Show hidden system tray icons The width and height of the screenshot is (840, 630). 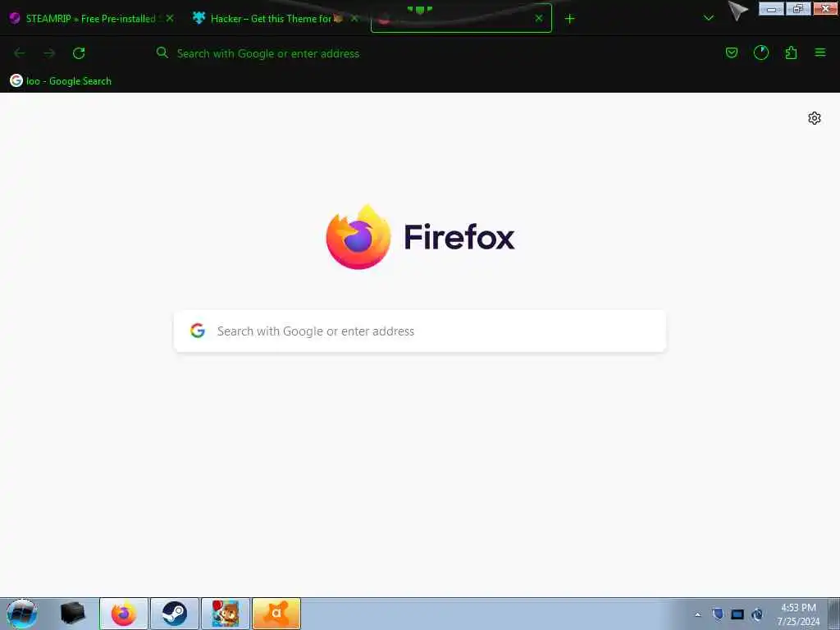(x=697, y=614)
